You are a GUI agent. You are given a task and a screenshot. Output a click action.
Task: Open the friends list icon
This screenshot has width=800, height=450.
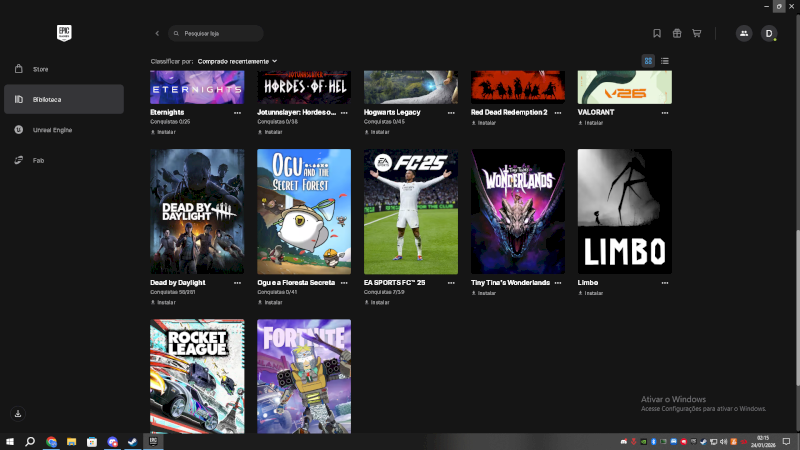743,33
